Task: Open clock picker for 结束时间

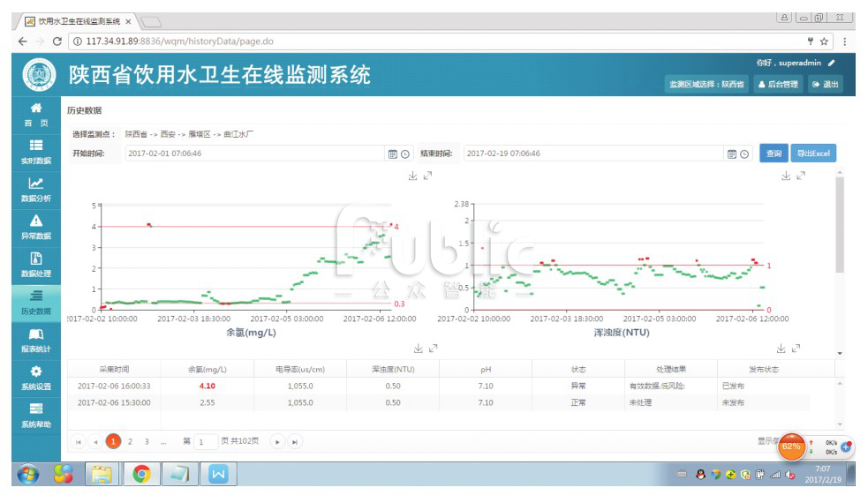Action: pos(744,154)
